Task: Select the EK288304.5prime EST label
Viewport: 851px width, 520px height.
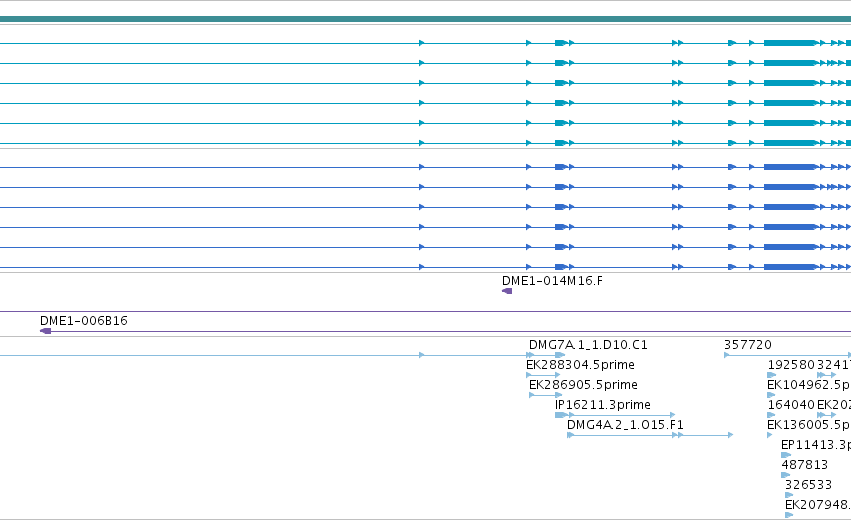Action: click(x=580, y=365)
